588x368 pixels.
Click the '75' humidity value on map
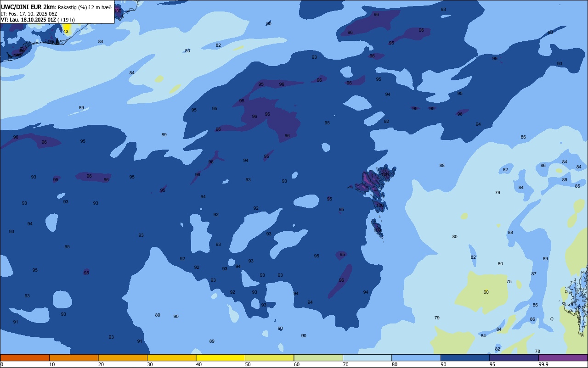(509, 281)
